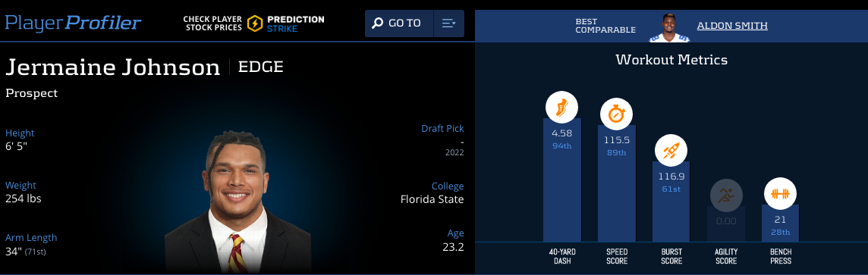Click Check Player Stock Prices banner text

(212, 23)
